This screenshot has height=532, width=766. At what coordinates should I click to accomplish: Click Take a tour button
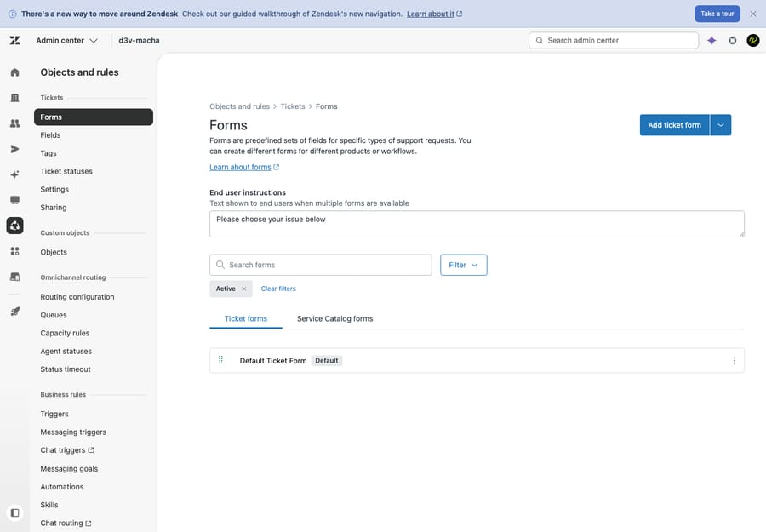[x=717, y=14]
